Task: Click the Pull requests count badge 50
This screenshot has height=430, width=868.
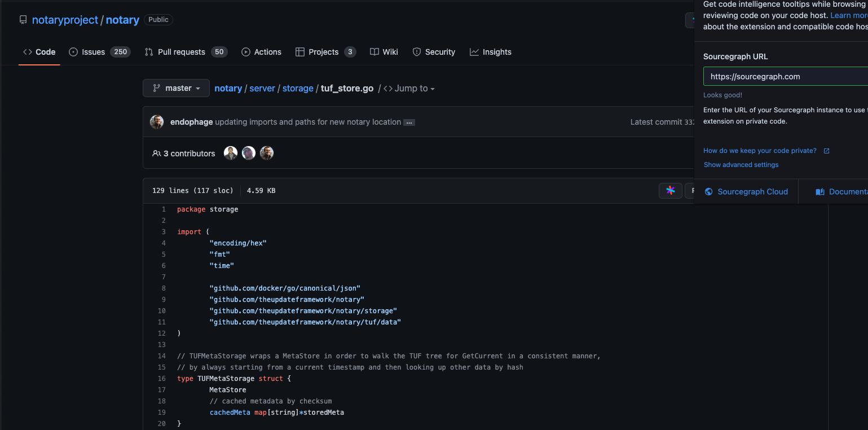Action: coord(219,52)
